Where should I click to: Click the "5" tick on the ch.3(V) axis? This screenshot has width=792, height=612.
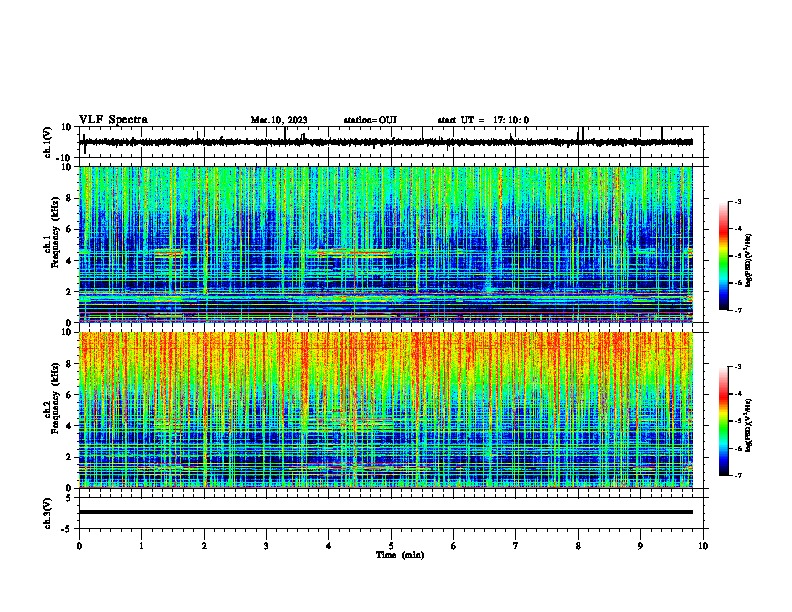pos(69,498)
